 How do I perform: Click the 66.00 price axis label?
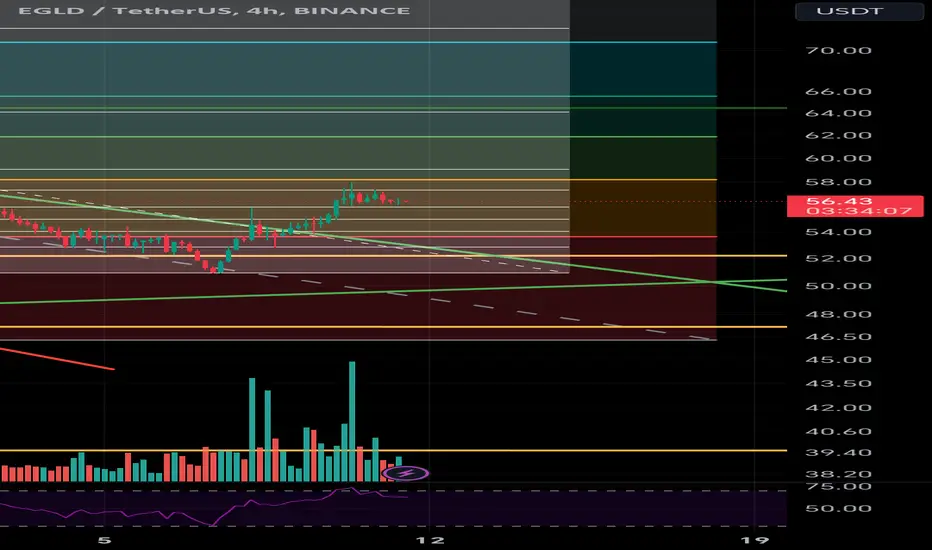pyautogui.click(x=838, y=92)
